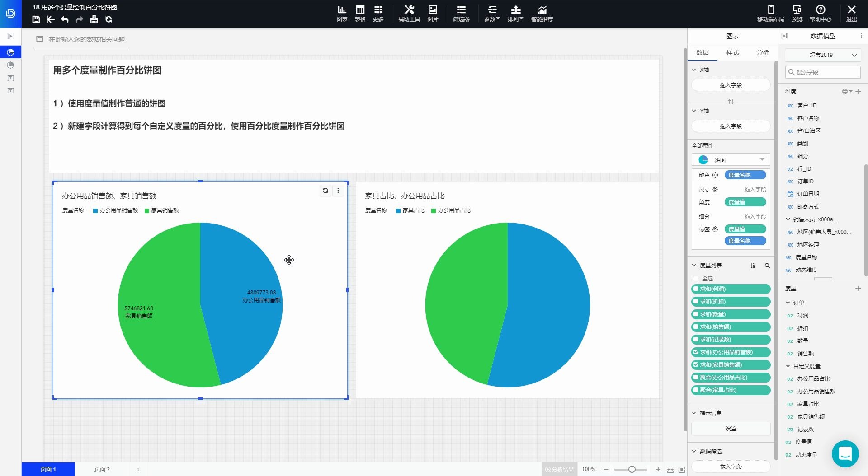Open the 饼图 chart type dropdown
This screenshot has height=476, width=868.
(x=731, y=160)
